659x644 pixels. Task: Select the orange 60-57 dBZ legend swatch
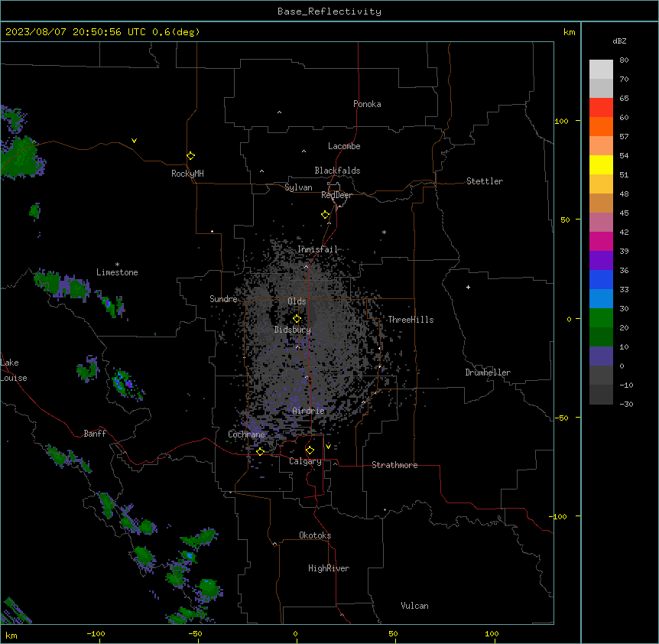pyautogui.click(x=601, y=126)
